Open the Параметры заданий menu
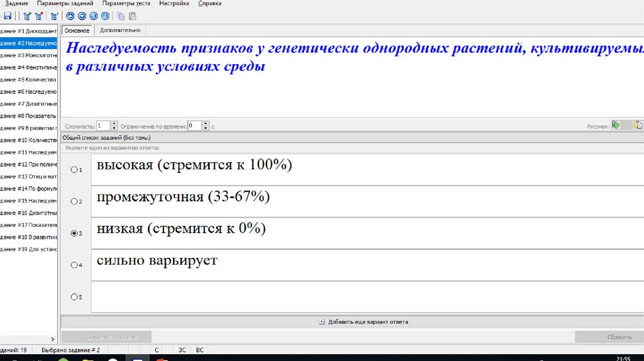644x361 pixels. tap(65, 4)
